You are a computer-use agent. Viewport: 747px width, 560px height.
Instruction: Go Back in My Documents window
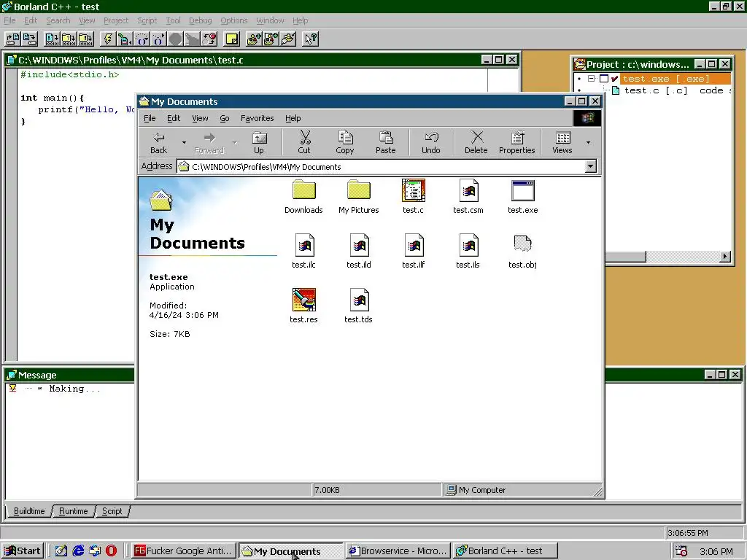tap(158, 143)
